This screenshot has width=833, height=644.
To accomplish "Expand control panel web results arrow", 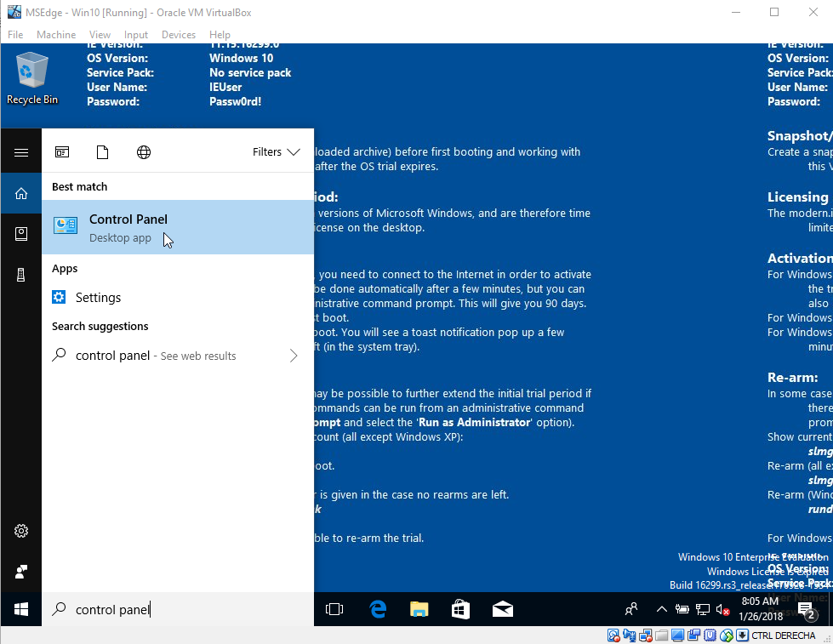I will [x=294, y=356].
